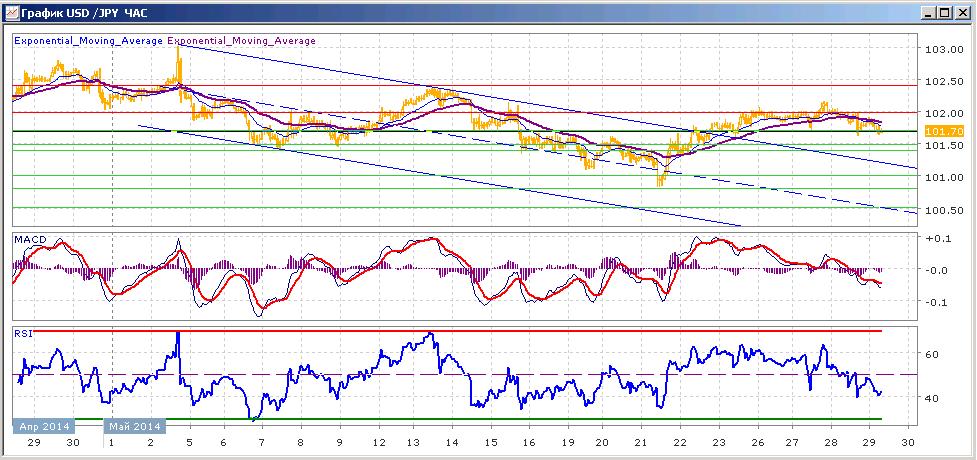Viewport: 977px width, 460px height.
Task: Select the purple Exponential_Moving_Average legend label
Action: [242, 41]
